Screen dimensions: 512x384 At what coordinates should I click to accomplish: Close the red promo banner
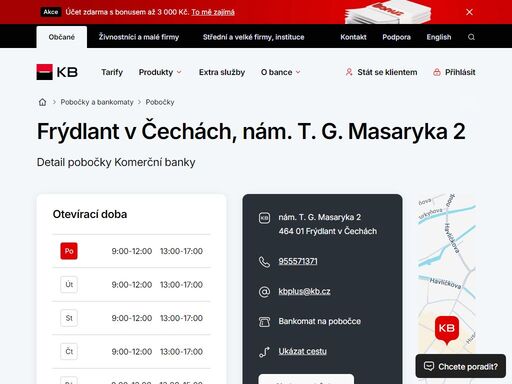click(x=469, y=12)
